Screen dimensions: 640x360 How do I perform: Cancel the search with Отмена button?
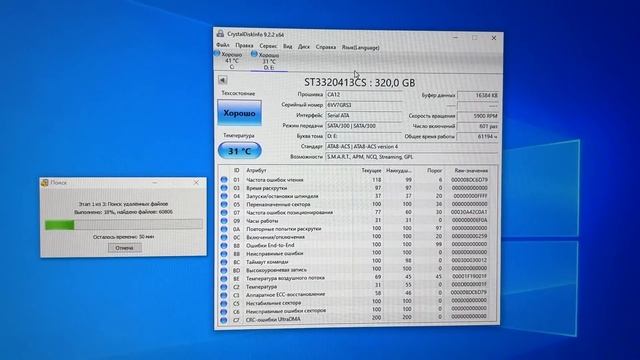(x=124, y=248)
